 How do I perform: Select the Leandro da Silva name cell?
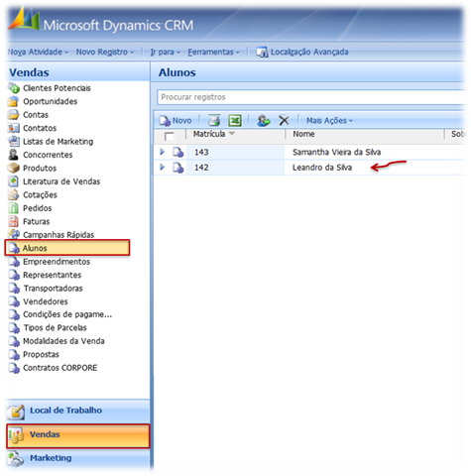coord(322,168)
